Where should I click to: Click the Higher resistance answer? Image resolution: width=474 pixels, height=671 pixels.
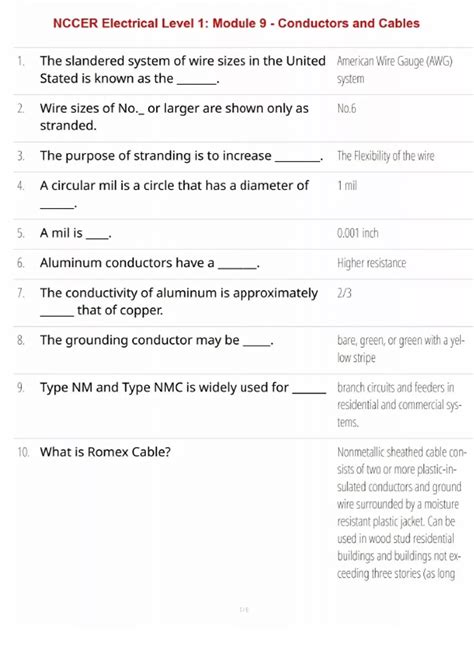click(371, 263)
